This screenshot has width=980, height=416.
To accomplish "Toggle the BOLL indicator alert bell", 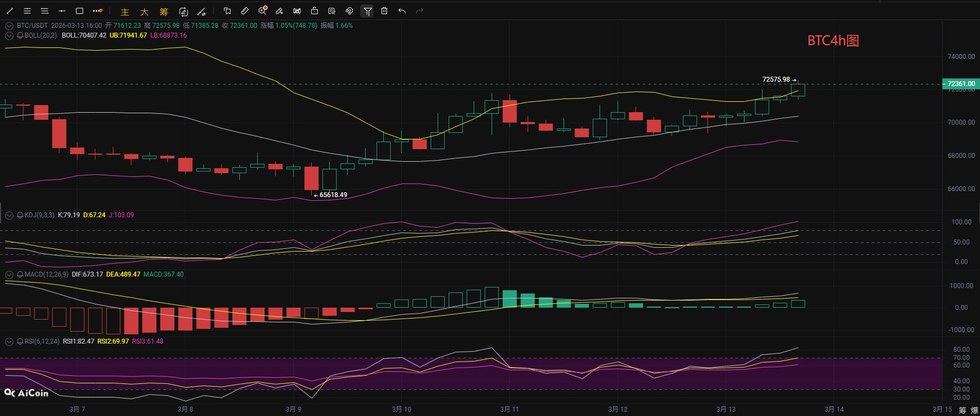I will point(20,35).
